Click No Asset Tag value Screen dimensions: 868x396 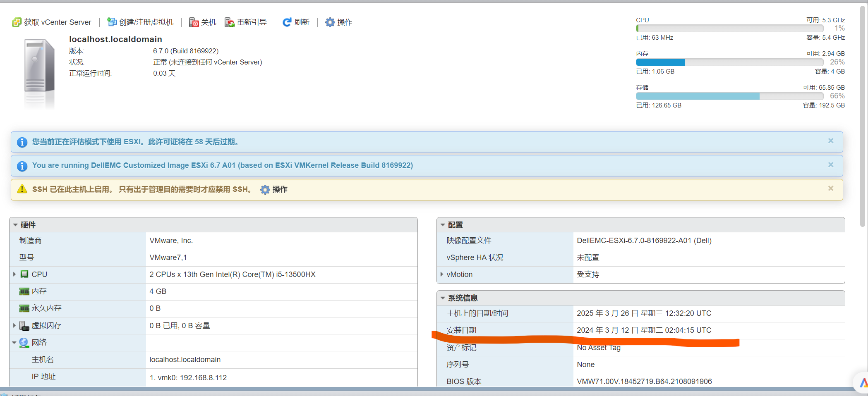point(599,348)
